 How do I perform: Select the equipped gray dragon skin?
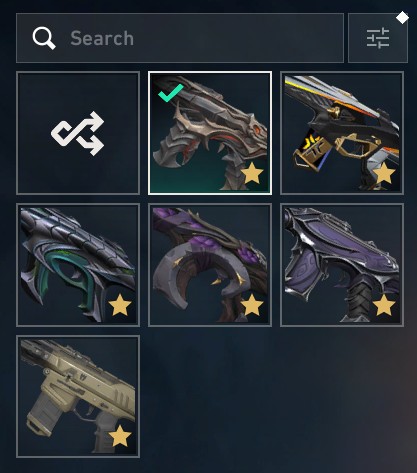210,133
